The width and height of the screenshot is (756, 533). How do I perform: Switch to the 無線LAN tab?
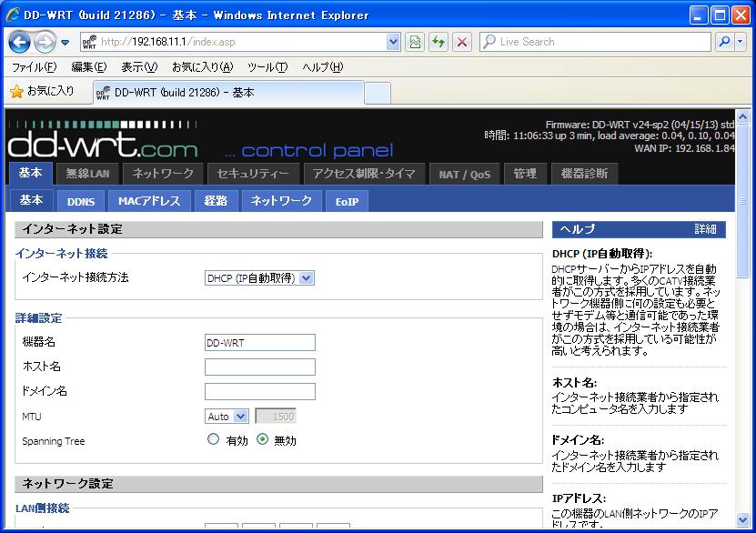tap(87, 174)
